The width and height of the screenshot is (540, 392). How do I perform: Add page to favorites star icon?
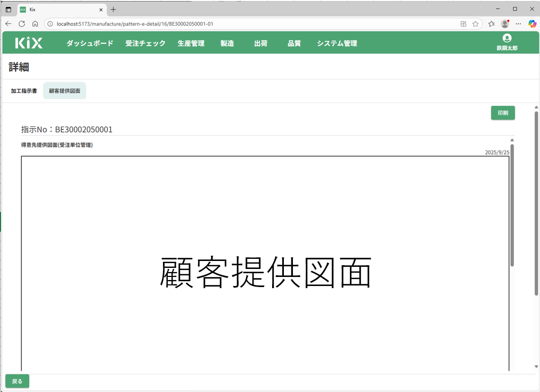click(x=475, y=24)
